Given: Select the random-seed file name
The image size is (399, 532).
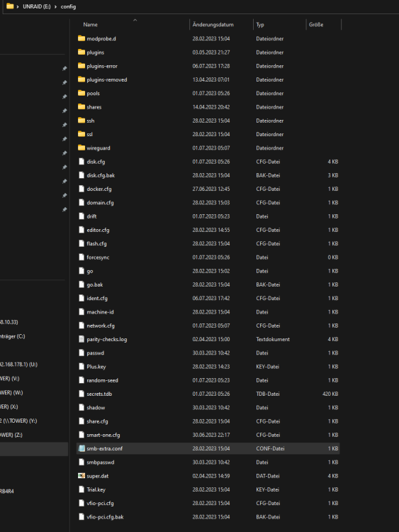Looking at the screenshot, I should 102,380.
